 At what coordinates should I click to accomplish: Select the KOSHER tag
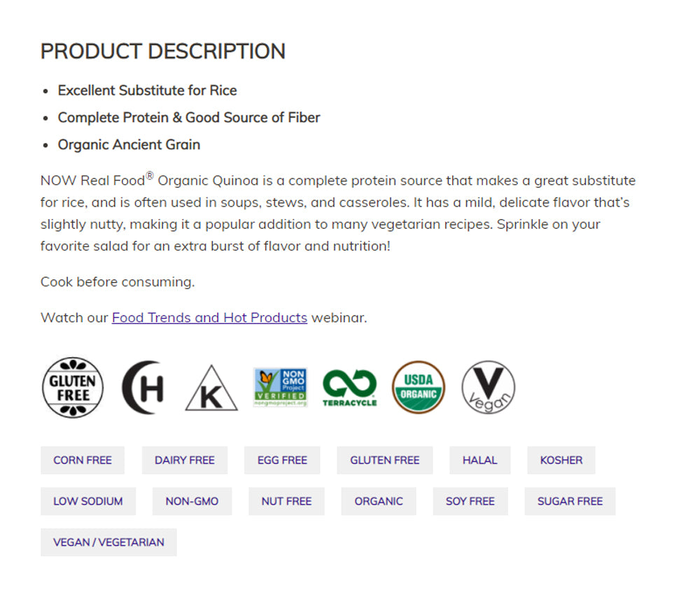[x=561, y=461]
